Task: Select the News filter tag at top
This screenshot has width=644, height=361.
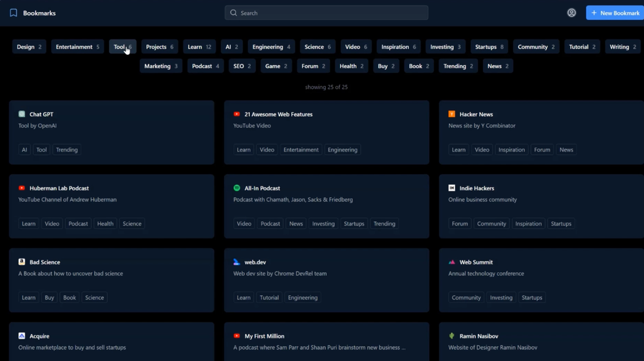Action: click(498, 66)
